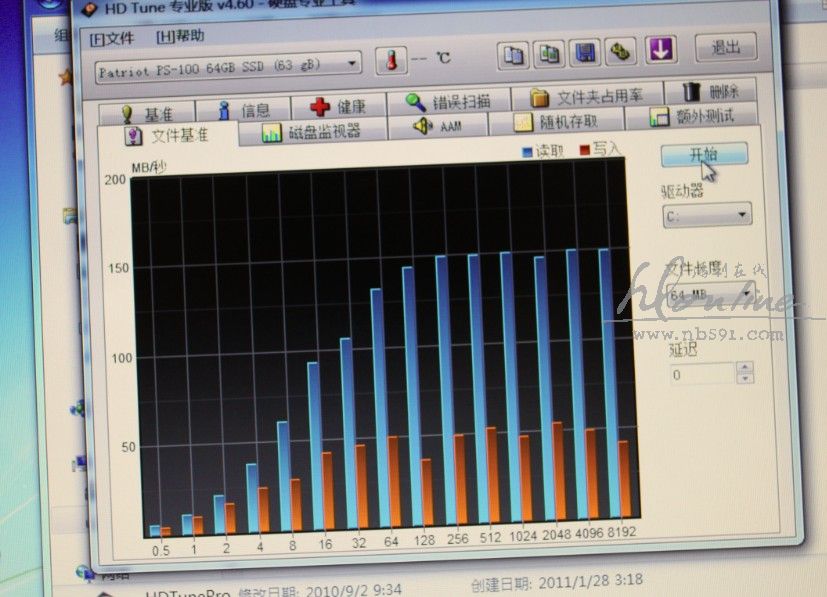Increase the 延迟 value with up arrow
The width and height of the screenshot is (827, 597).
745,368
